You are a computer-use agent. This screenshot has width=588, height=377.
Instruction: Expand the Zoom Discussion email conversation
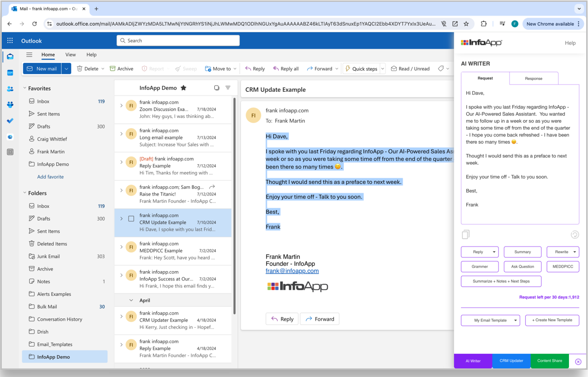click(121, 106)
